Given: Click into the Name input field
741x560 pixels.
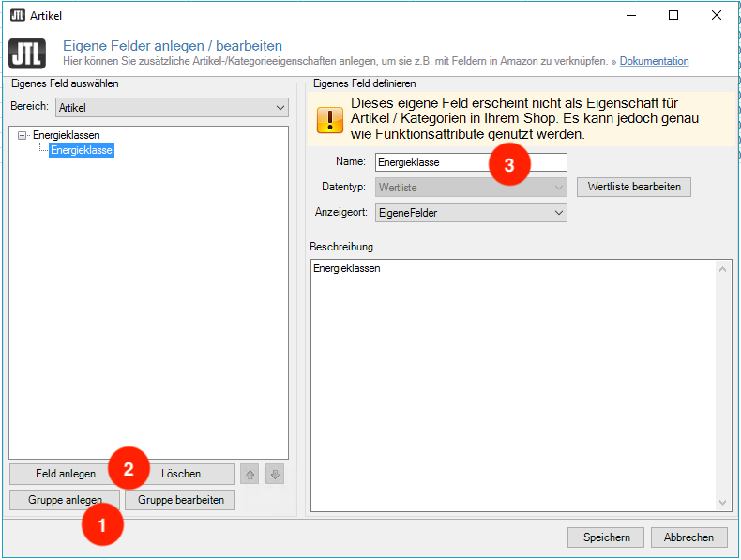Looking at the screenshot, I should point(471,162).
